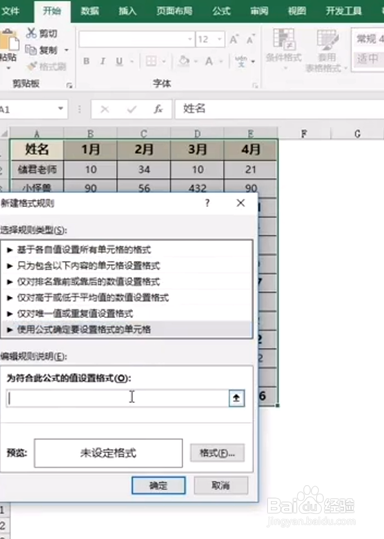Switch to the 页面布局 (Page Layout) tab
Viewport: 384px width, 539px height.
174,11
